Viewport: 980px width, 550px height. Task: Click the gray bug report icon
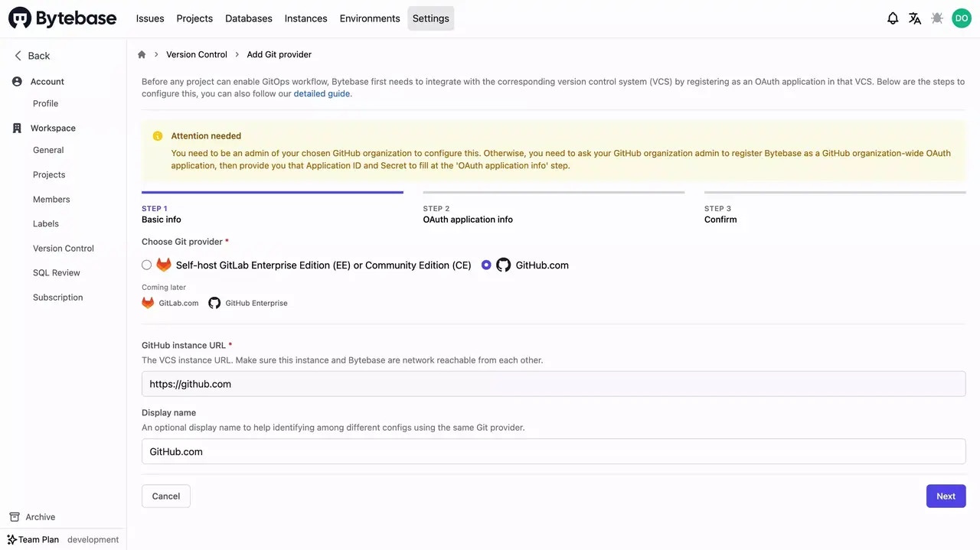937,18
